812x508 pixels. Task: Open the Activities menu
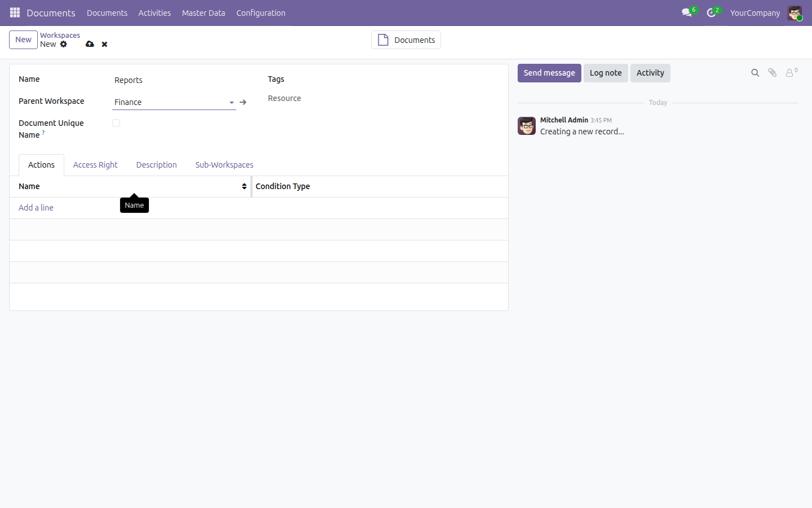155,13
